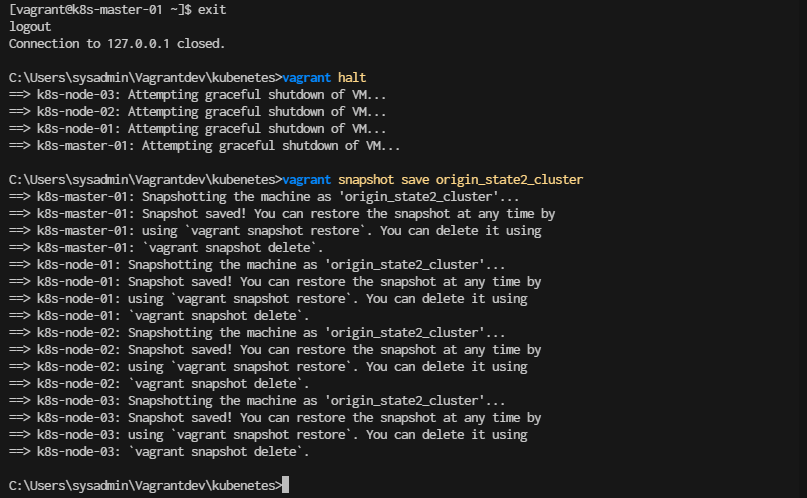This screenshot has height=498, width=807.
Task: Click the 'logout' text line
Action: (x=30, y=27)
